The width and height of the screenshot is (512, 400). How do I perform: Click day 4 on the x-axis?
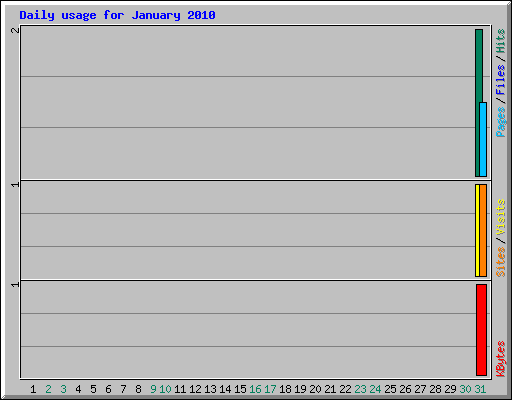78,389
